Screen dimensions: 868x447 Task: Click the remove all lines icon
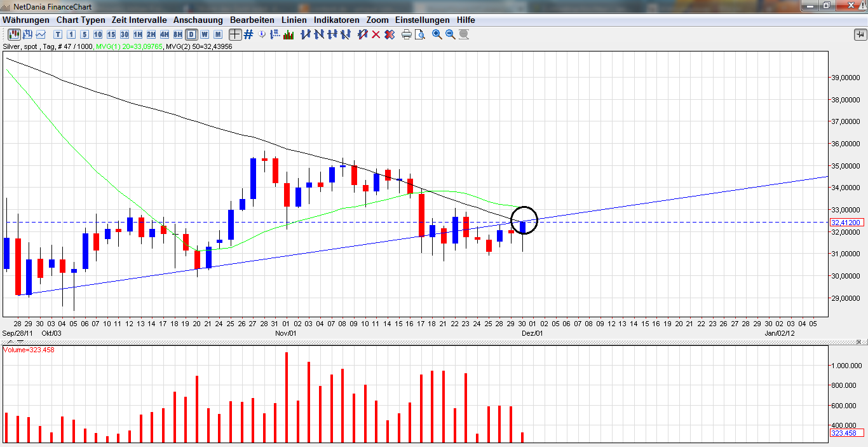[x=390, y=34]
